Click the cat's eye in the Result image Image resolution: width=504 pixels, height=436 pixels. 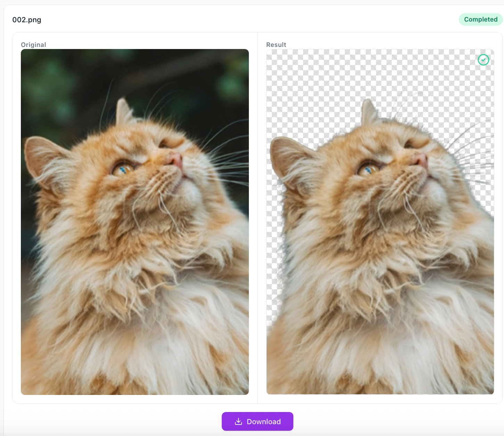pos(368,169)
